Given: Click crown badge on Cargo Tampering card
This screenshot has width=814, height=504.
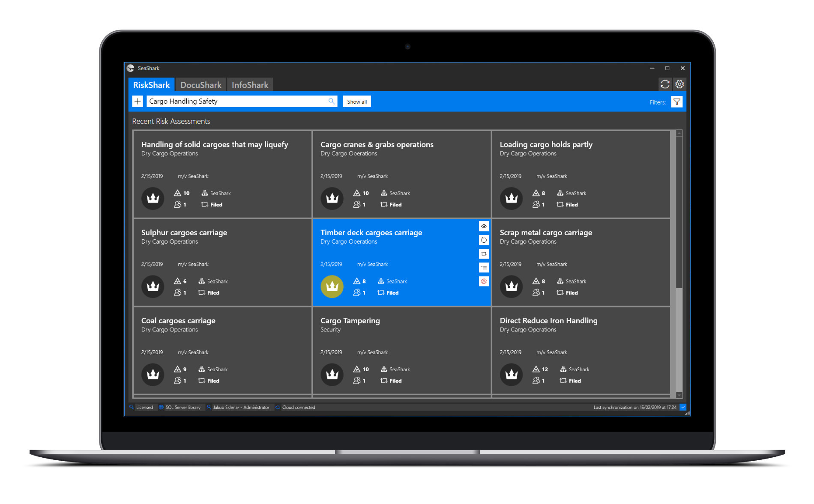Looking at the screenshot, I should 332,375.
